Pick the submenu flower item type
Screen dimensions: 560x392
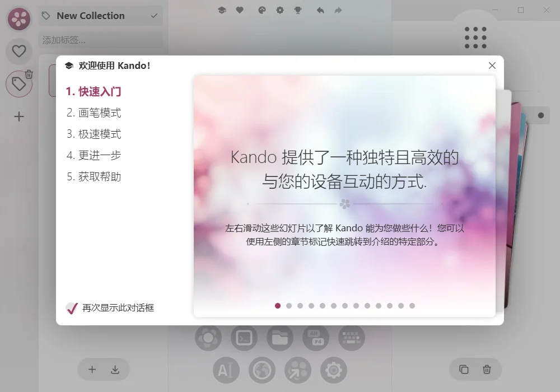(x=208, y=337)
